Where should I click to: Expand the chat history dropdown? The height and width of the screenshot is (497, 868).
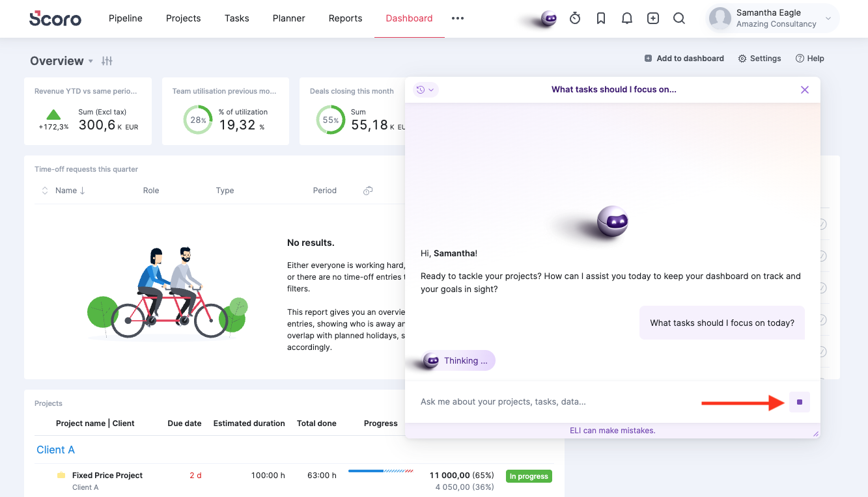click(426, 90)
